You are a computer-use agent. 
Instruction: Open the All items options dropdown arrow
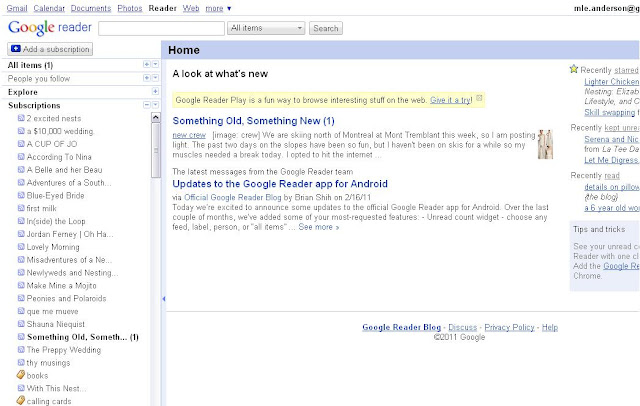point(155,64)
